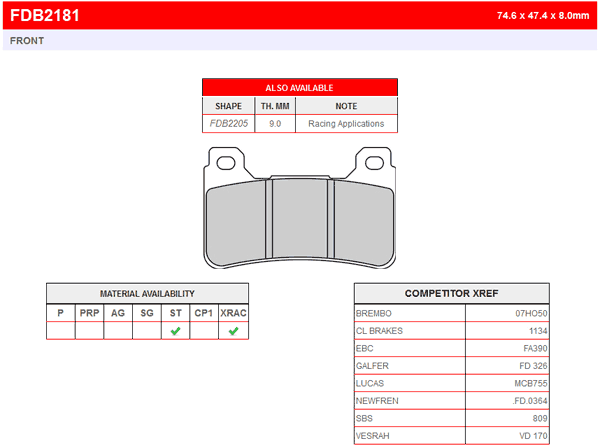The height and width of the screenshot is (448, 600).
Task: Click the BREMBO row label
Action: click(x=374, y=313)
